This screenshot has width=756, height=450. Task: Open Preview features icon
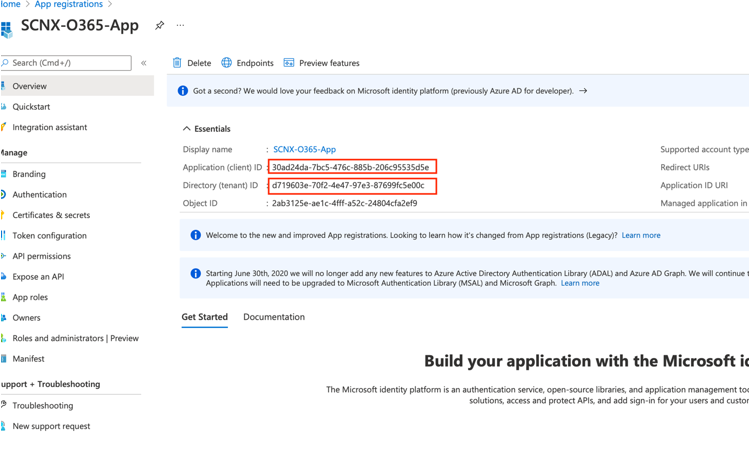tap(289, 63)
